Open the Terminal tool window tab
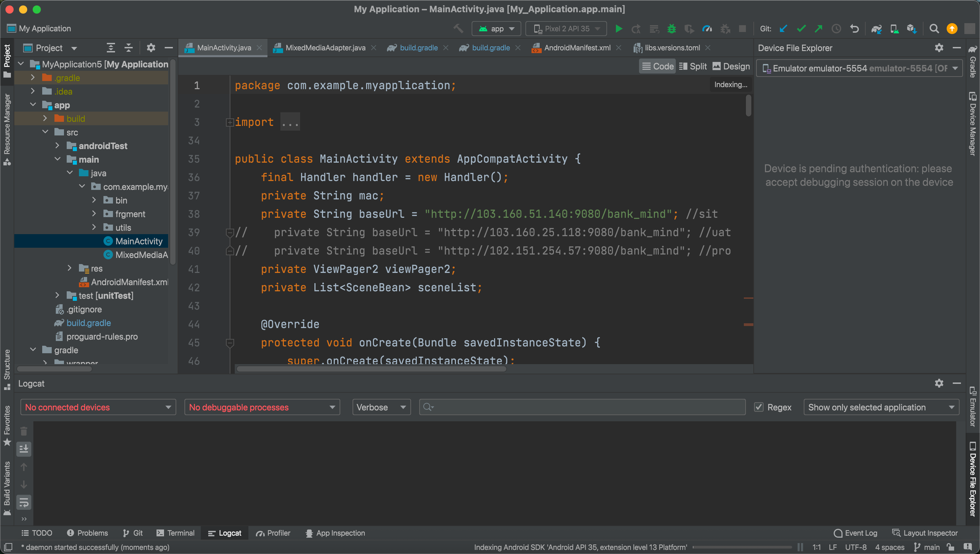This screenshot has height=554, width=980. click(x=176, y=533)
